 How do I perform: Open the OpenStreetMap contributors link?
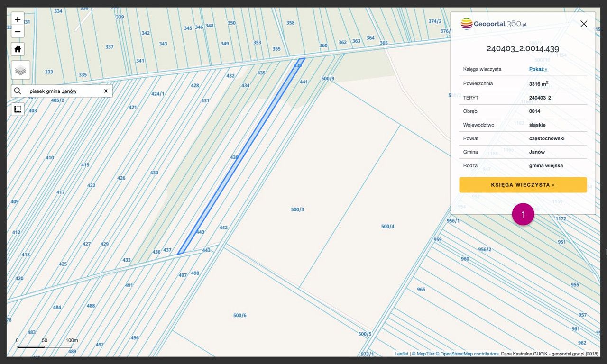click(x=469, y=354)
